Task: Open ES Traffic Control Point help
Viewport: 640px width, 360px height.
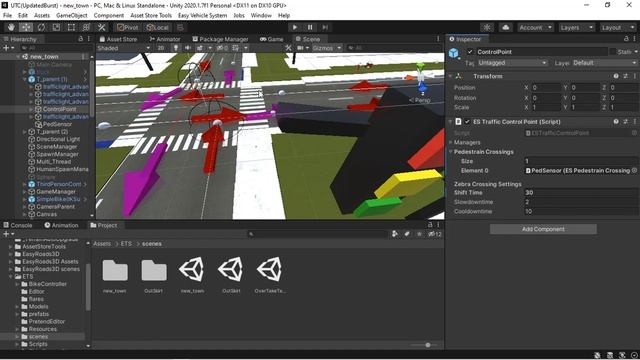Action: pyautogui.click(x=616, y=122)
